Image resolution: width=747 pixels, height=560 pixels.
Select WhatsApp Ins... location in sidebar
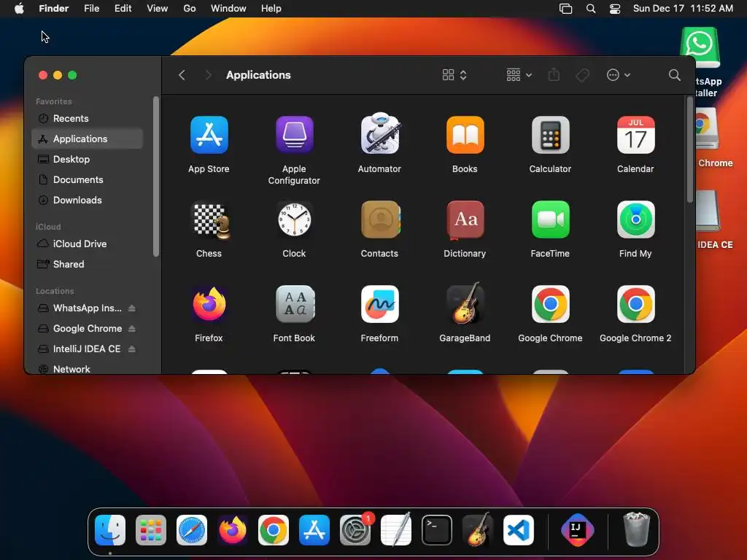(x=88, y=308)
